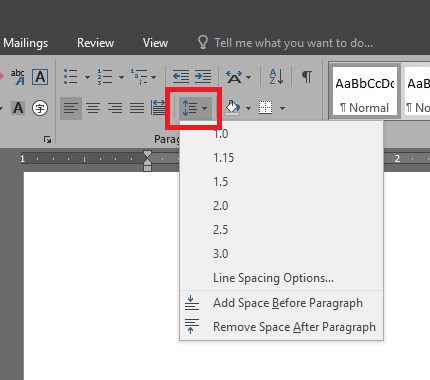Viewport: 430px width, 380px height.
Task: Click the Align Left icon
Action: tap(71, 108)
